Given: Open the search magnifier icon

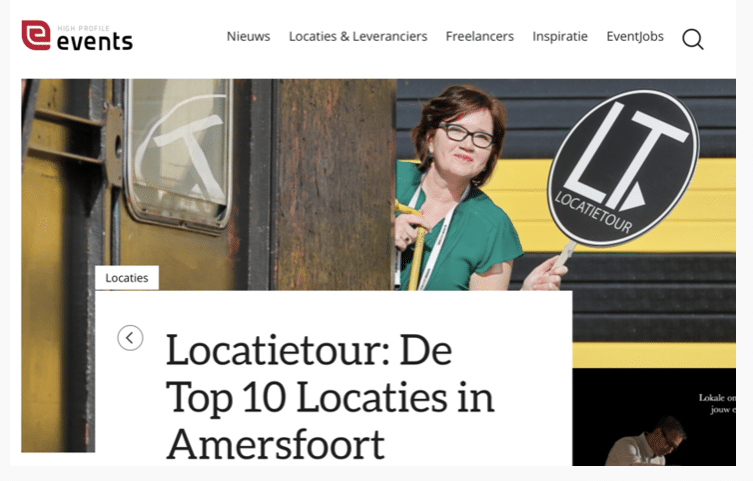Looking at the screenshot, I should [x=692, y=39].
